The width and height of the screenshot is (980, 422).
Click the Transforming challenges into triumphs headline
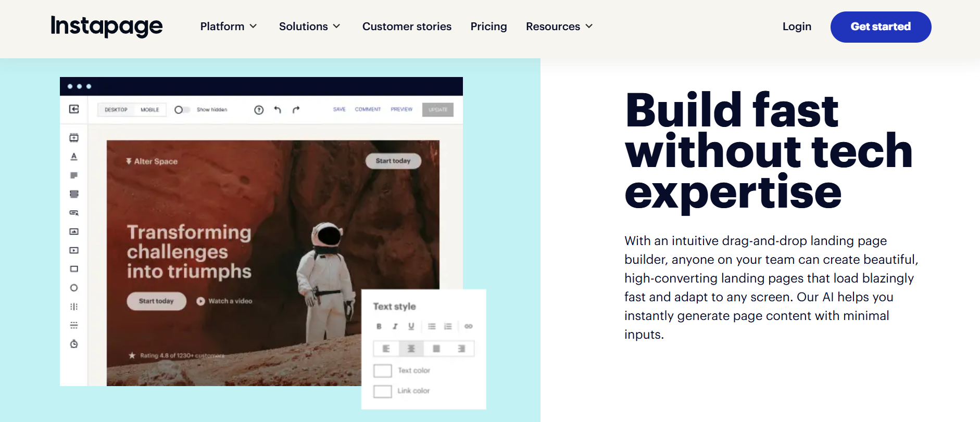pyautogui.click(x=189, y=251)
